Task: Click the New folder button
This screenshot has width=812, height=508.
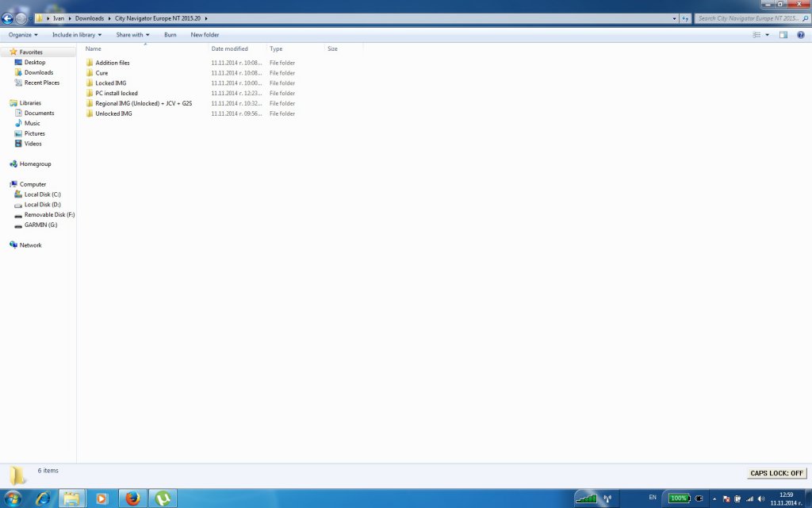Action: pos(205,35)
